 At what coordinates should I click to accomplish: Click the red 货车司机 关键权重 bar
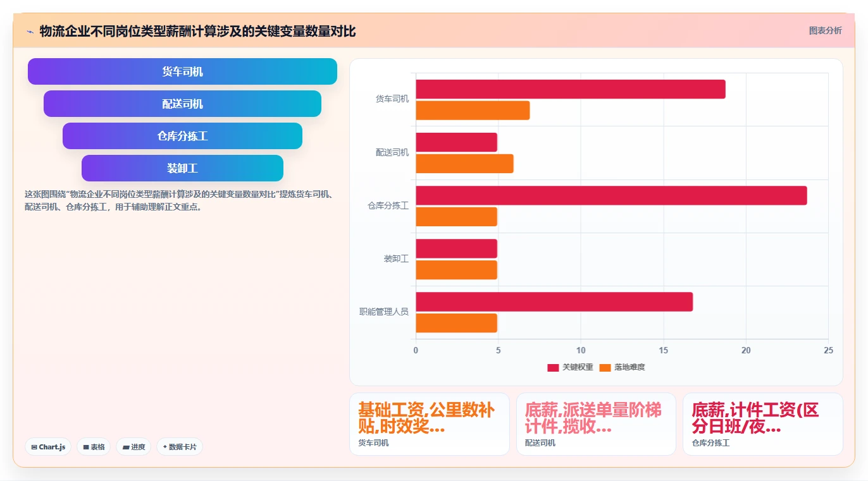(571, 89)
